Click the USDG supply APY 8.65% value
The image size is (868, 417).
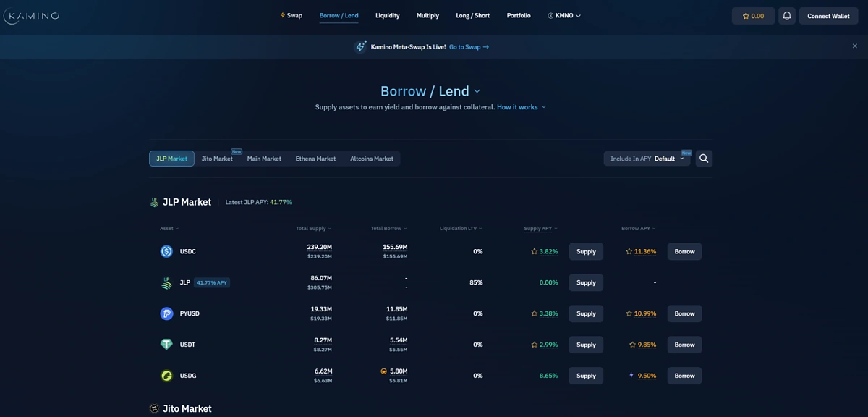[x=548, y=376]
